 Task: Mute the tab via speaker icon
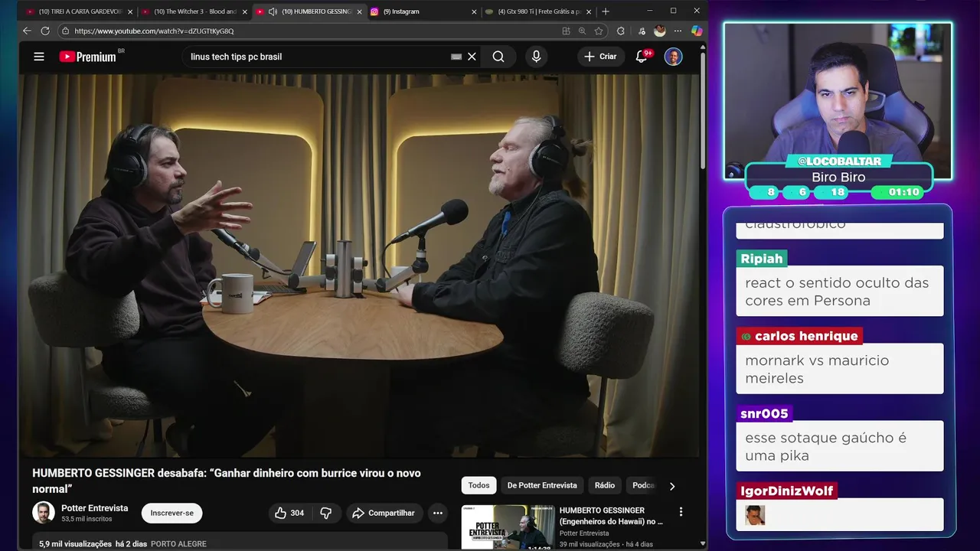[273, 11]
